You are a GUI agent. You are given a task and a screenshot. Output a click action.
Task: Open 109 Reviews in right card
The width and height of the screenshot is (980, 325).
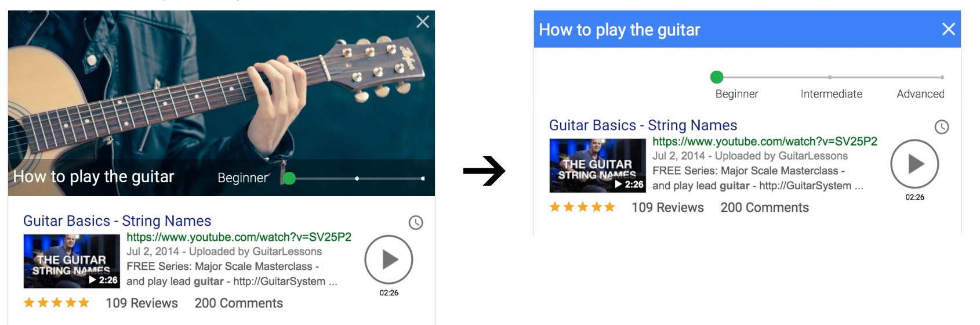coord(667,208)
